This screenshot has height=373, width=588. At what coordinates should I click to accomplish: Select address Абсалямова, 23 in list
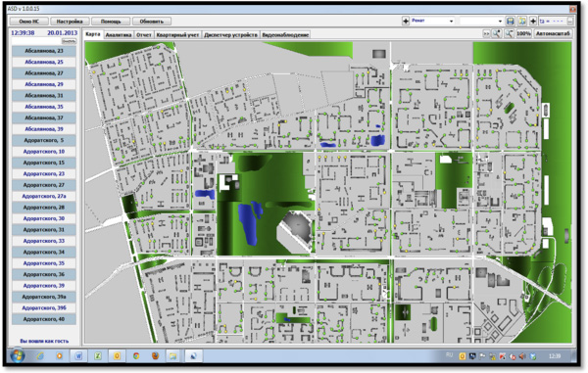tap(44, 51)
